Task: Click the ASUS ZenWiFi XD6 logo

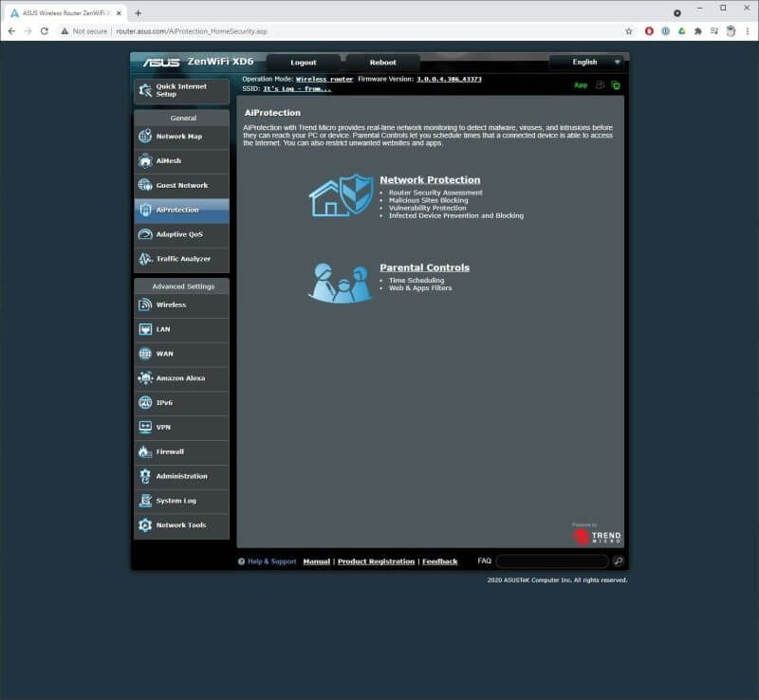Action: coord(198,62)
